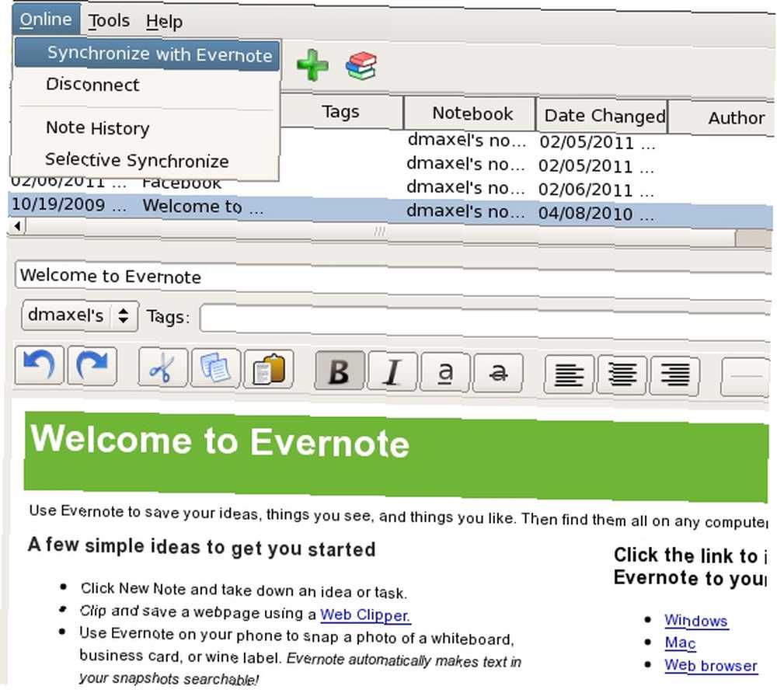Screen dimensions: 777x700
Task: Toggle underline formatting
Action: click(x=445, y=373)
